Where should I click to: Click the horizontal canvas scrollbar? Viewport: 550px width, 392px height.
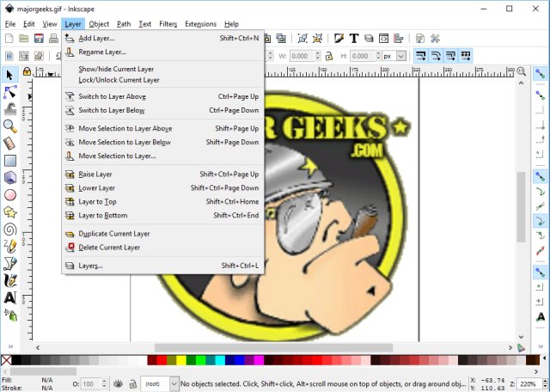click(x=273, y=347)
